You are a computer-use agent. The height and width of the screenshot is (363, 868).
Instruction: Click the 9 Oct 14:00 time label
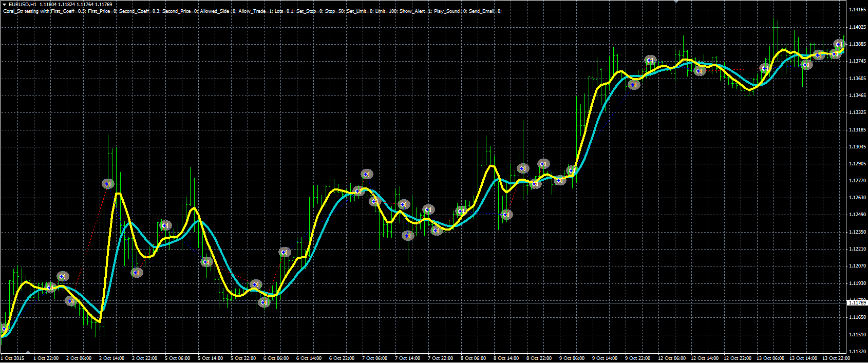point(605,358)
